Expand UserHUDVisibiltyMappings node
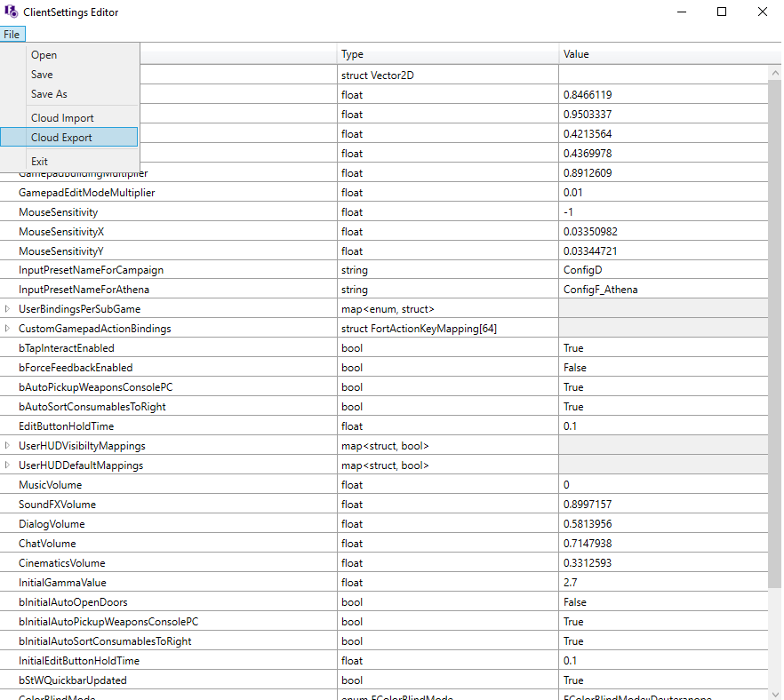This screenshot has height=700, width=784. click(7, 445)
